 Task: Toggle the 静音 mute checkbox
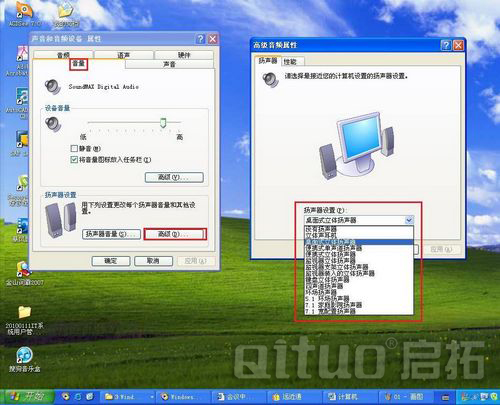[x=74, y=148]
